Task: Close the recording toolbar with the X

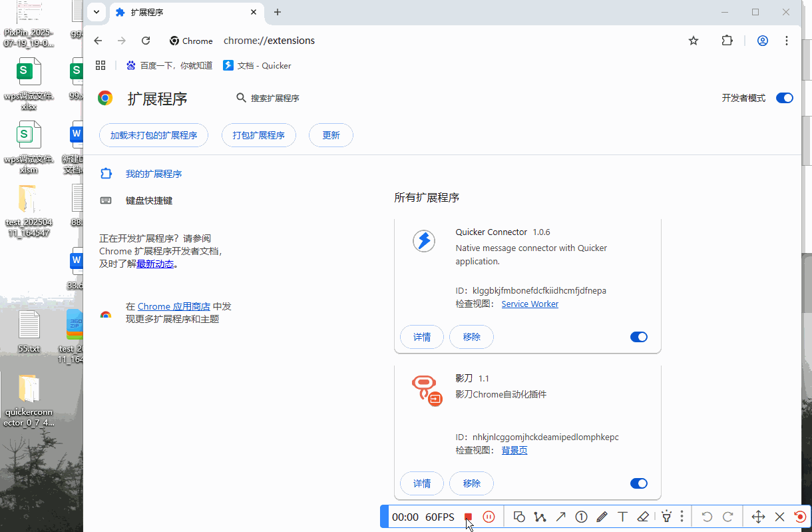Action: tap(780, 517)
